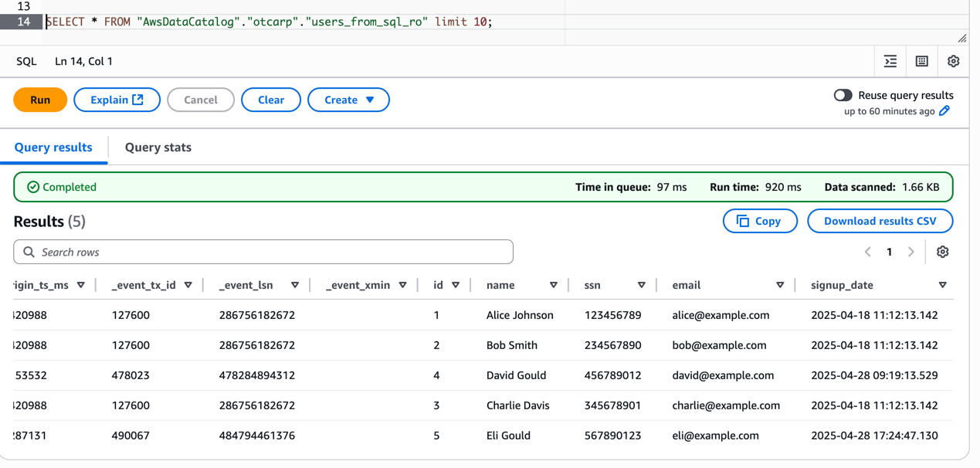Image resolution: width=980 pixels, height=468 pixels.
Task: Sort by signup_date column arrow
Action: coord(943,285)
